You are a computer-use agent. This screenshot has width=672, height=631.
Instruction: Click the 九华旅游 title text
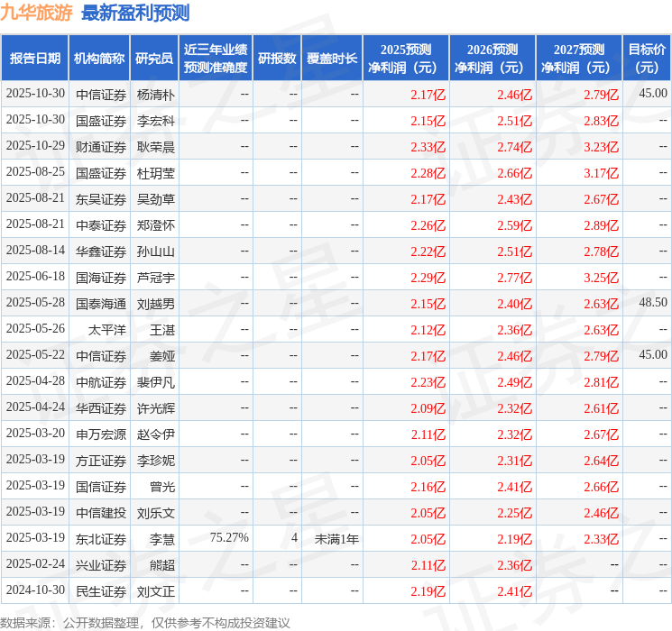pos(37,14)
